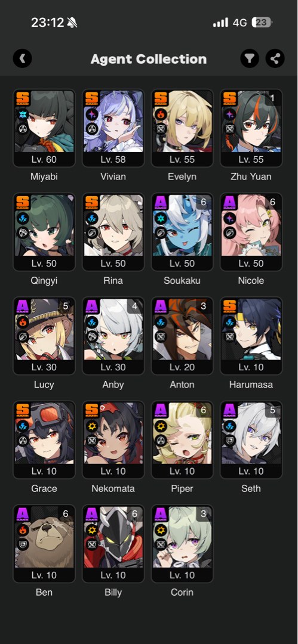
Task: Click the defense specialty icon on Ben
Action: (x=23, y=544)
